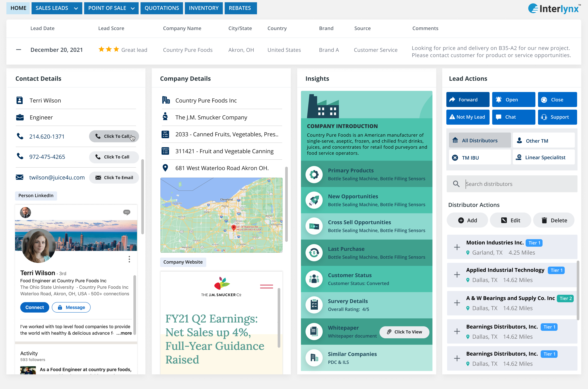Click Motion Industries Garland, TX location pin
The image size is (588, 389).
(468, 253)
